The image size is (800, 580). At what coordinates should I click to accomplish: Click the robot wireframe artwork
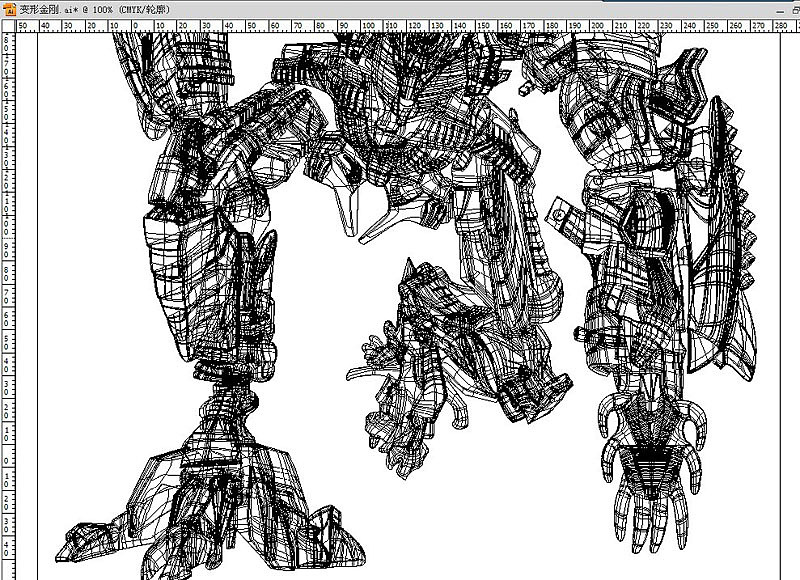(406, 306)
